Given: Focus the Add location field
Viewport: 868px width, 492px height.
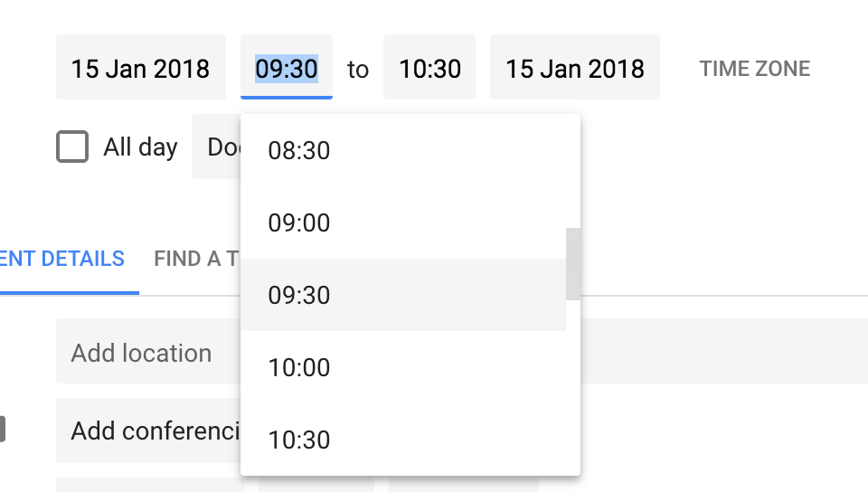Looking at the screenshot, I should pos(145,353).
